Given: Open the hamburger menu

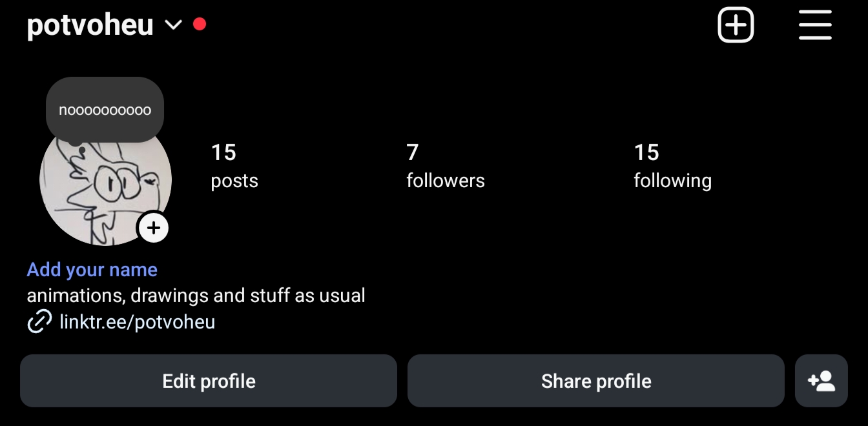Looking at the screenshot, I should 815,26.
